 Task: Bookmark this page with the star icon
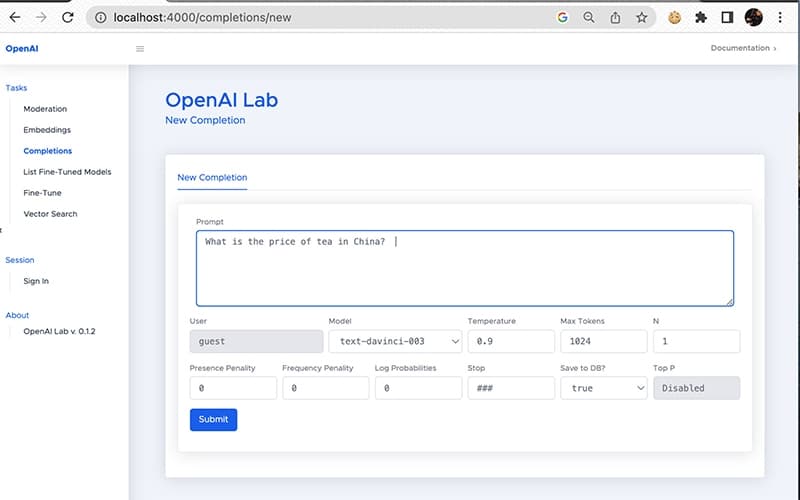641,17
